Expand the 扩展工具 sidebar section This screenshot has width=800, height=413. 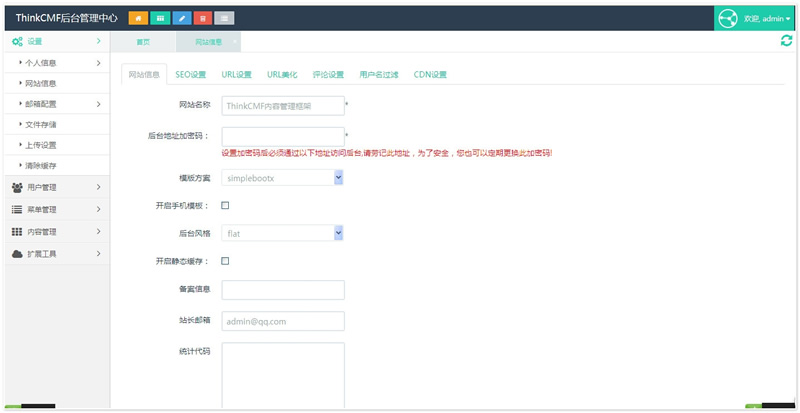click(55, 254)
